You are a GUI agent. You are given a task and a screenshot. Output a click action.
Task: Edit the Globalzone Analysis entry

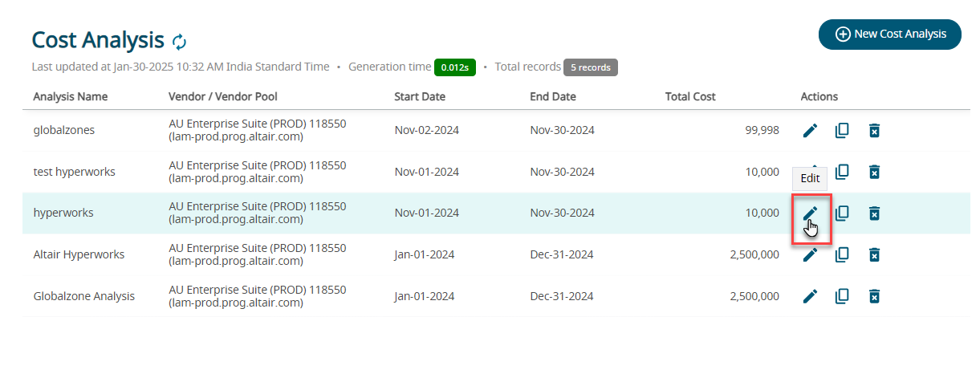811,296
